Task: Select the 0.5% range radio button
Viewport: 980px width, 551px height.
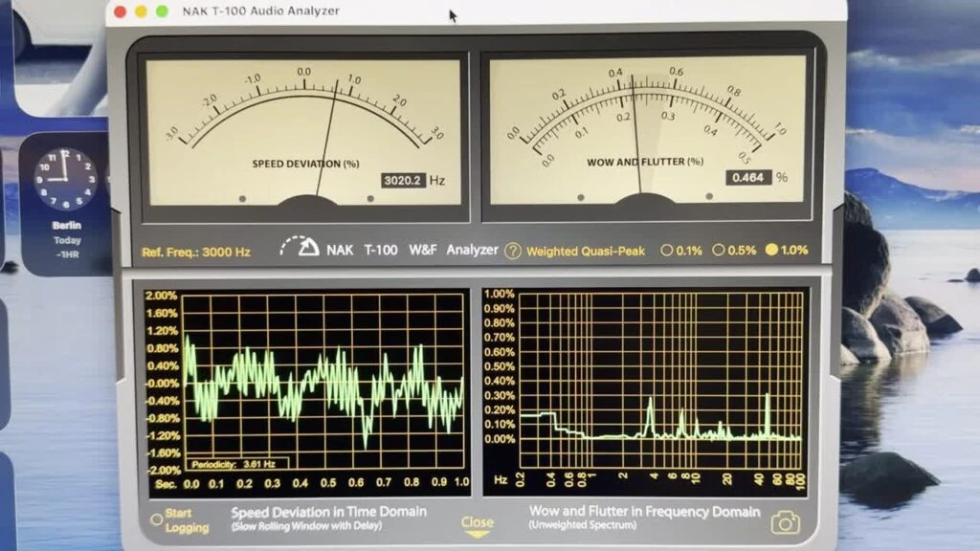Action: coord(718,250)
